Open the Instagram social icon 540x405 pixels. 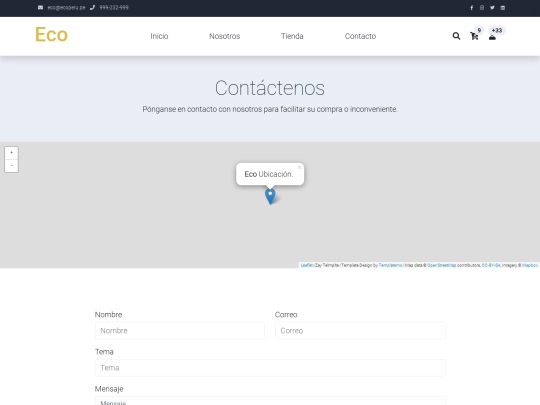[482, 8]
